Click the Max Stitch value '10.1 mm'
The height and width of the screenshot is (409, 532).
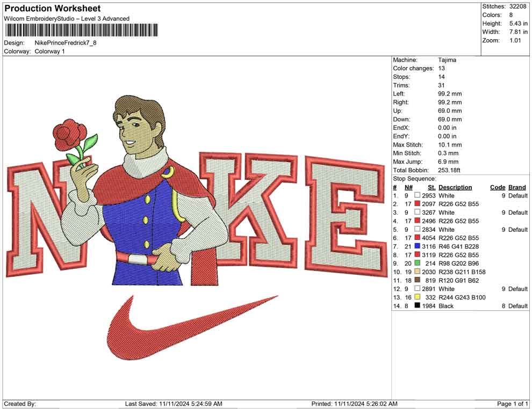pos(450,145)
